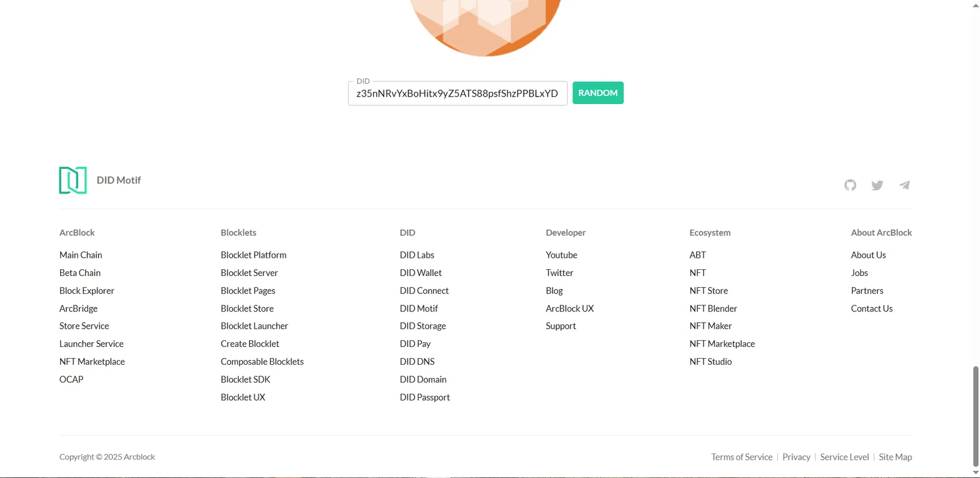The height and width of the screenshot is (478, 980).
Task: Open Youtube link under Developer
Action: click(x=562, y=255)
